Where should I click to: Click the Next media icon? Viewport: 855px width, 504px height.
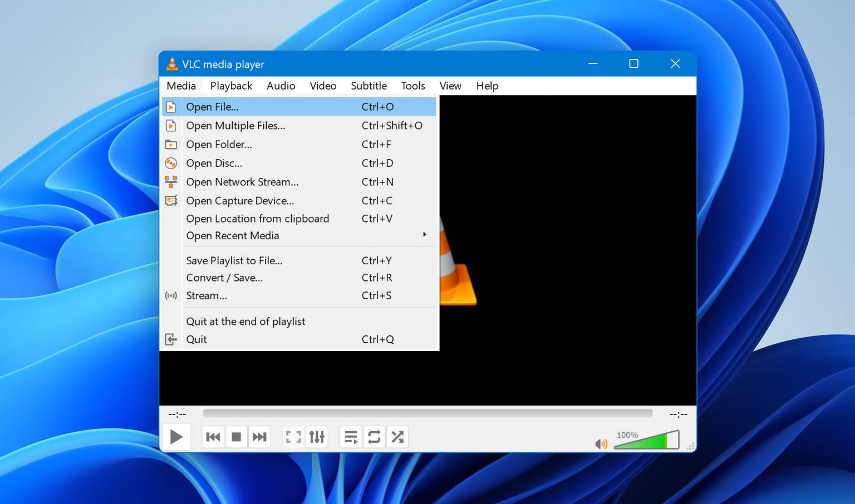(259, 437)
